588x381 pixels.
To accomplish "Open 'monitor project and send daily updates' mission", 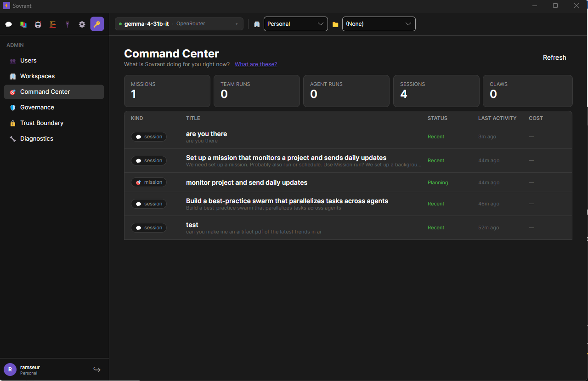I will coord(247,182).
